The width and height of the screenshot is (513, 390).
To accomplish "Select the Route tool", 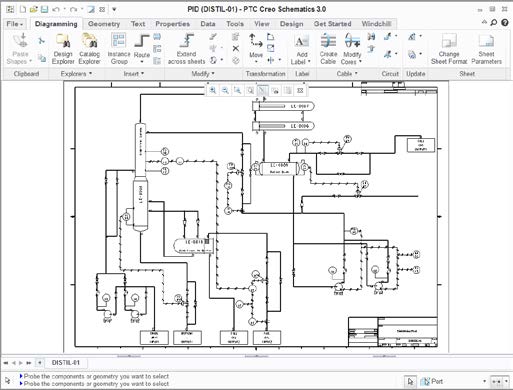I will (142, 49).
